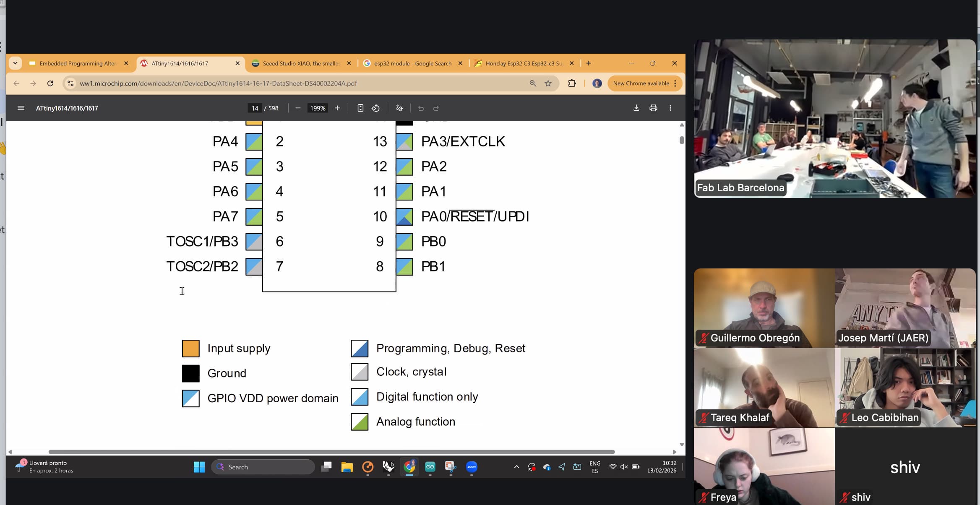Zoom out of the PDF document
Viewport: 980px width, 505px height.
(298, 108)
